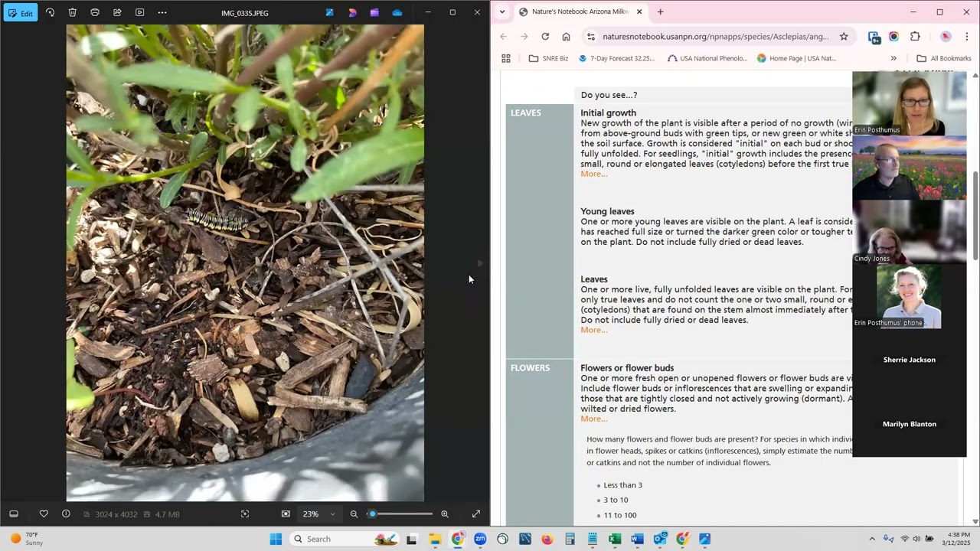
Task: Click Cindy Jones video thumbnail
Action: pos(910,232)
